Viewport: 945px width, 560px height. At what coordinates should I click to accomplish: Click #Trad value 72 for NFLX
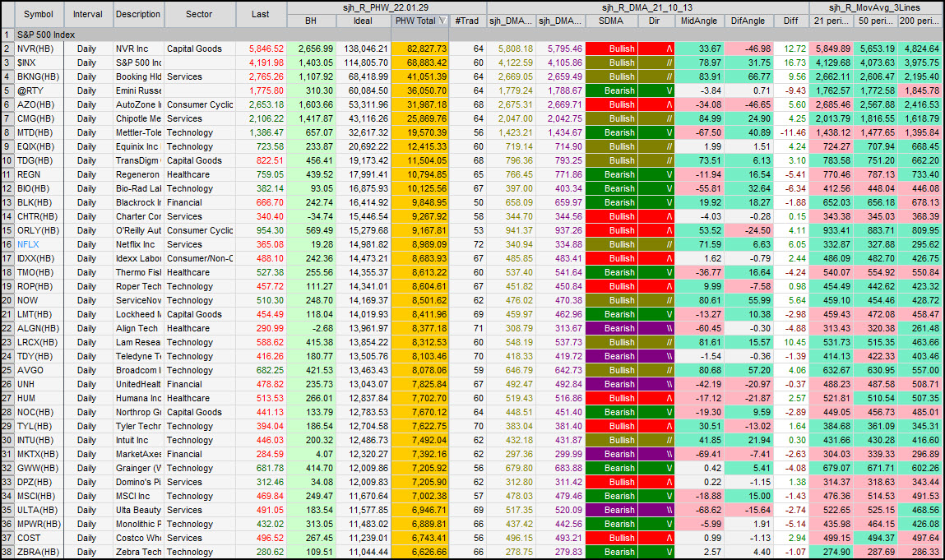pyautogui.click(x=467, y=245)
